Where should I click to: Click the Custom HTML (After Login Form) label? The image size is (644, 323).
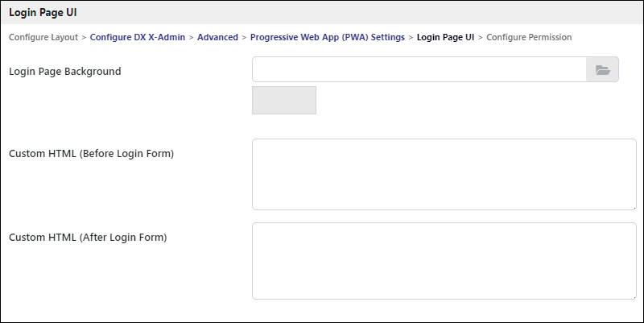(x=88, y=238)
